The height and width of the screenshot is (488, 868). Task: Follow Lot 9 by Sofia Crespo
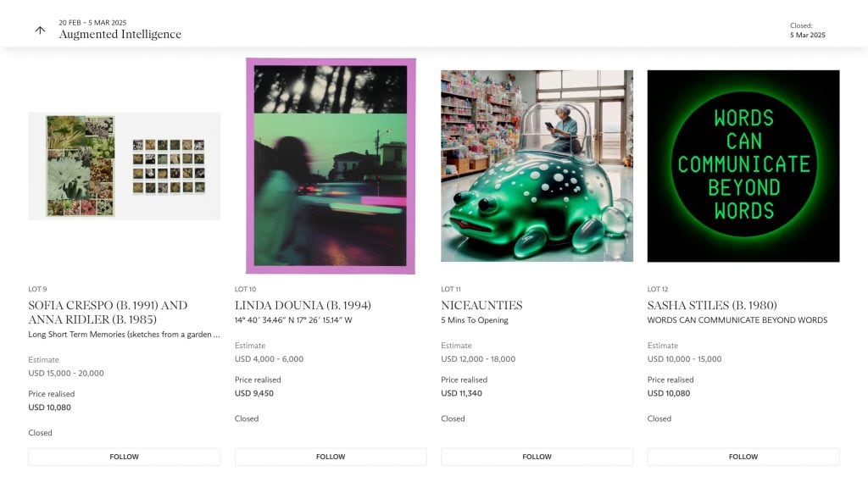(x=124, y=457)
